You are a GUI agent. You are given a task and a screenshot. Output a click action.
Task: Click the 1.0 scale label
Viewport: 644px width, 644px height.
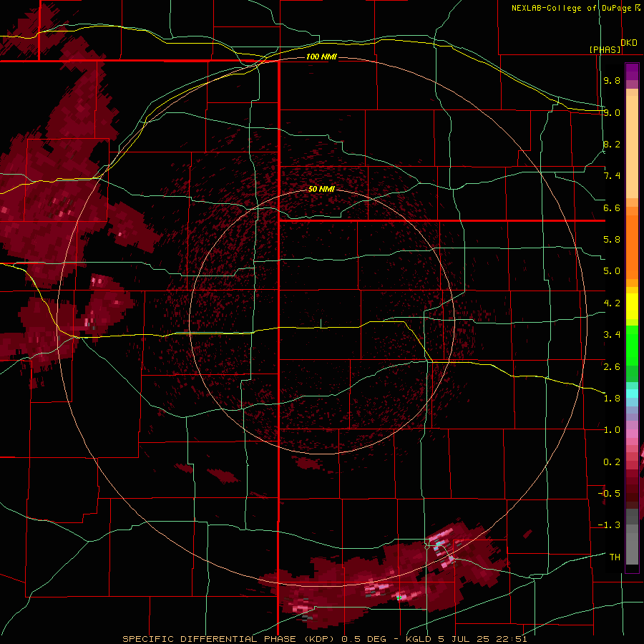(x=612, y=430)
